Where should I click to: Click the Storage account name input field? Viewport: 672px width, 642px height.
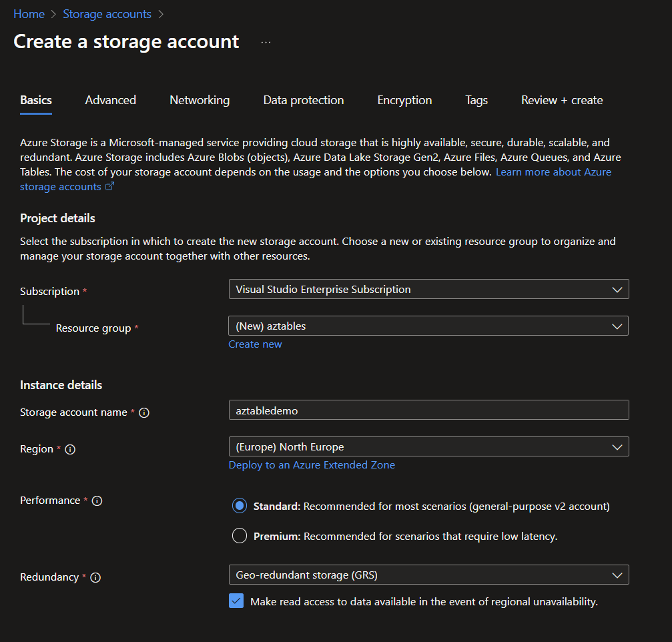[428, 410]
